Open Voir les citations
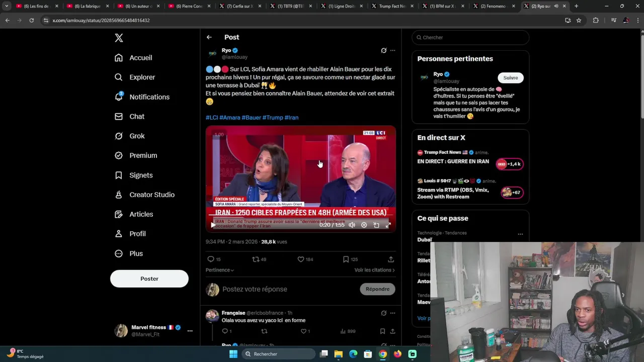Screen dimensions: 644x362 [x=375, y=270]
